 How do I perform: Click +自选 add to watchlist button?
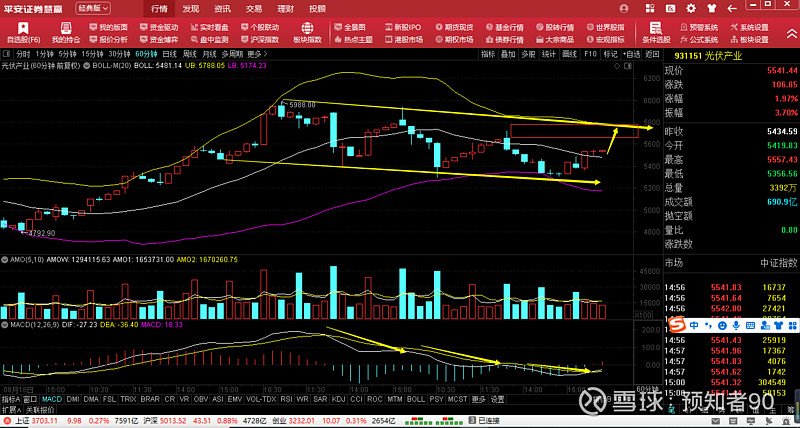click(x=630, y=54)
